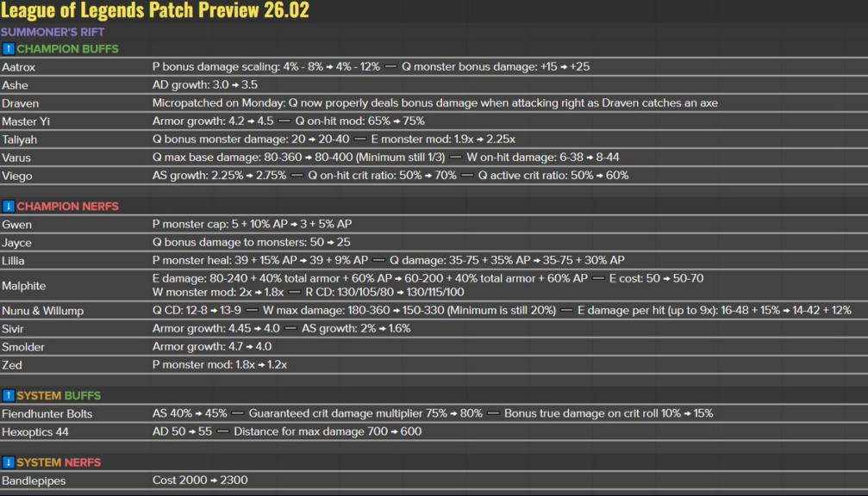The width and height of the screenshot is (868, 496).
Task: Click Malphite's E damage change line
Action: (371, 278)
